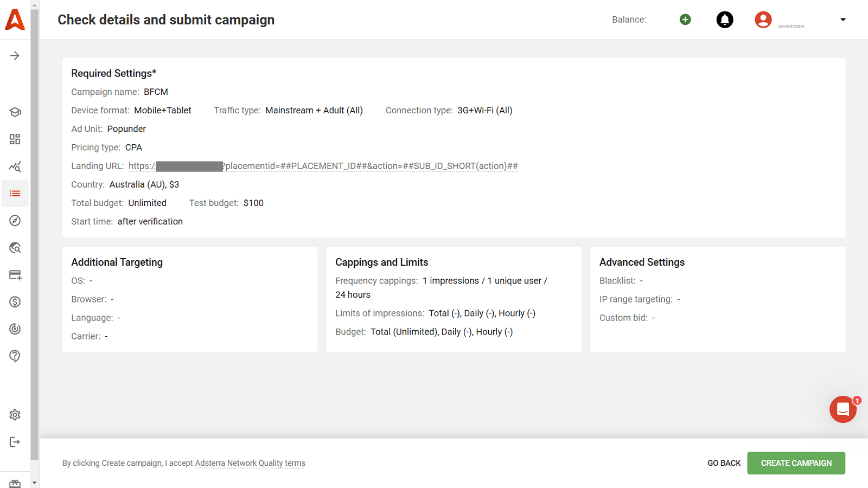Click the Cappings and Limits heading
The width and height of the screenshot is (868, 488).
pos(382,262)
